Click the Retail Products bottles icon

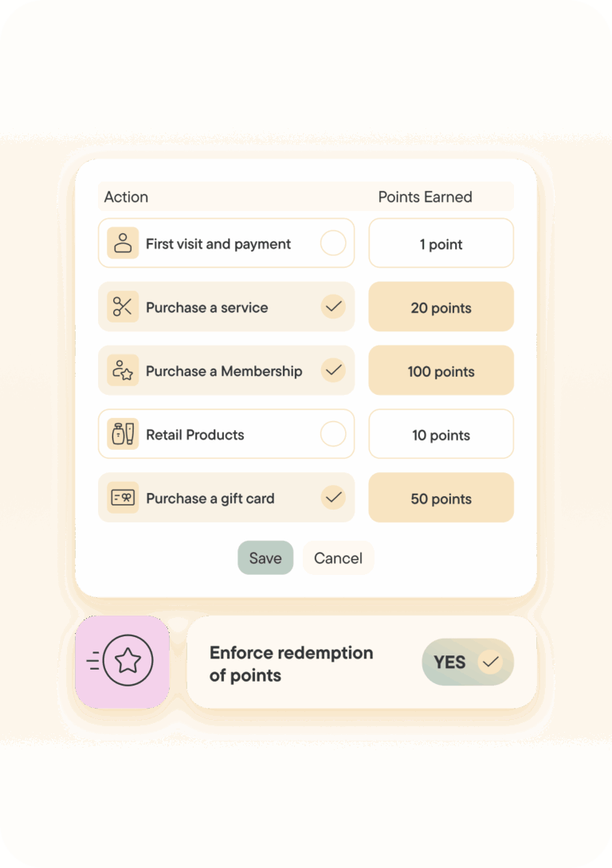123,435
